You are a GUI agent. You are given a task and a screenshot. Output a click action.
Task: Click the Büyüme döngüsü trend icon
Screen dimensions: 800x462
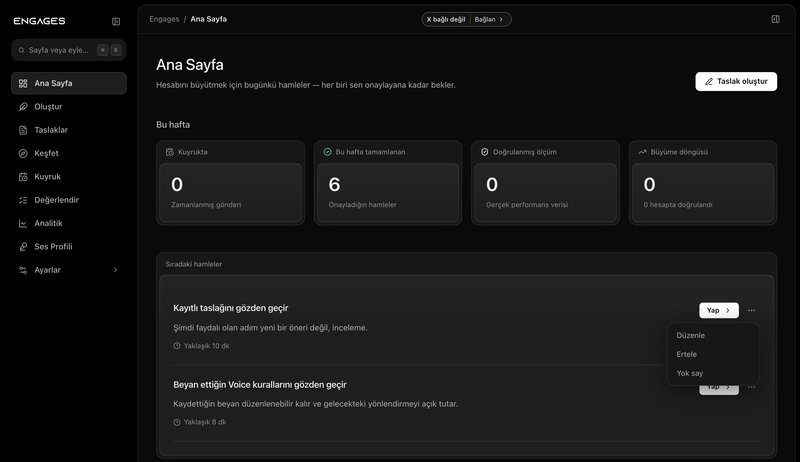click(x=642, y=152)
